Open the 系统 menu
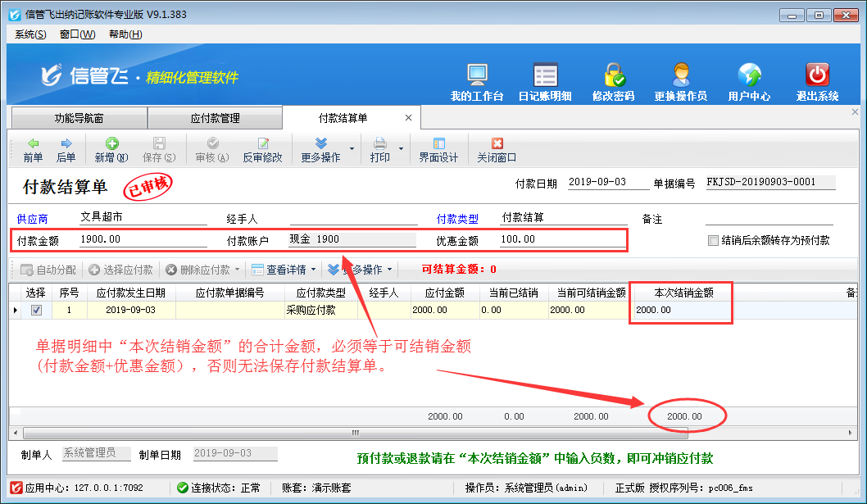Screen dimensions: 867x504 (x=30, y=34)
